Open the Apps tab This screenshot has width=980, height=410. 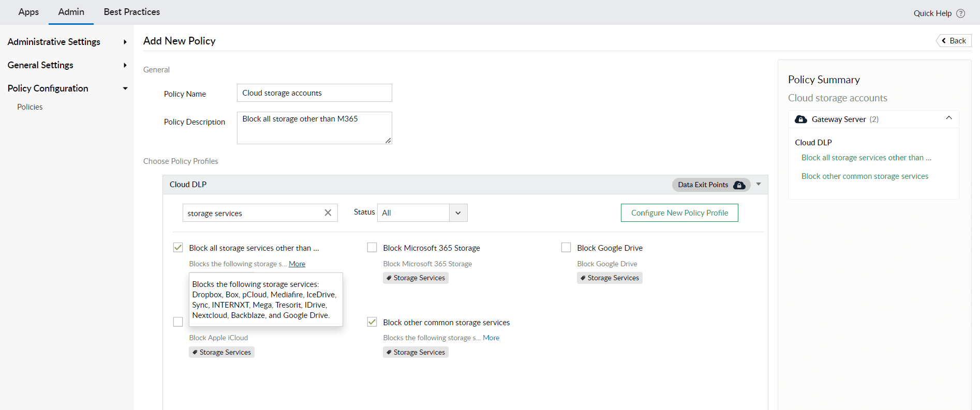(x=28, y=12)
